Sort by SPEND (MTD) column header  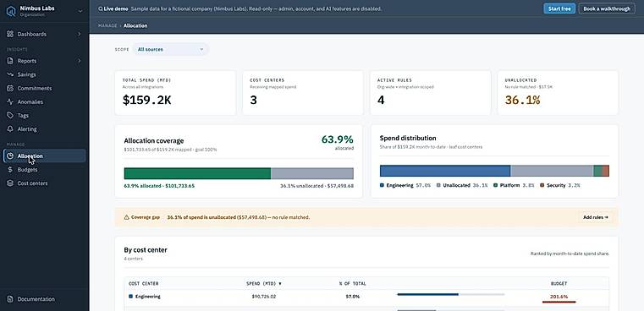tap(264, 283)
